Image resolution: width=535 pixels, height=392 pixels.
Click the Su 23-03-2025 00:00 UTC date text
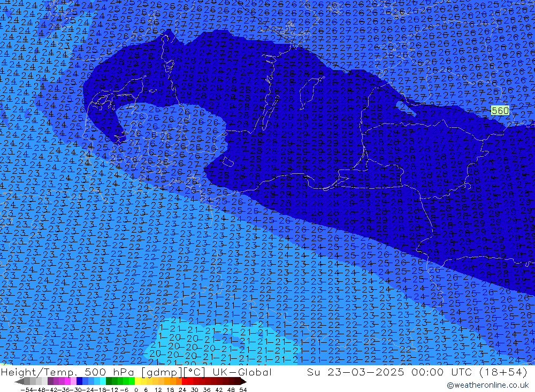(389, 372)
